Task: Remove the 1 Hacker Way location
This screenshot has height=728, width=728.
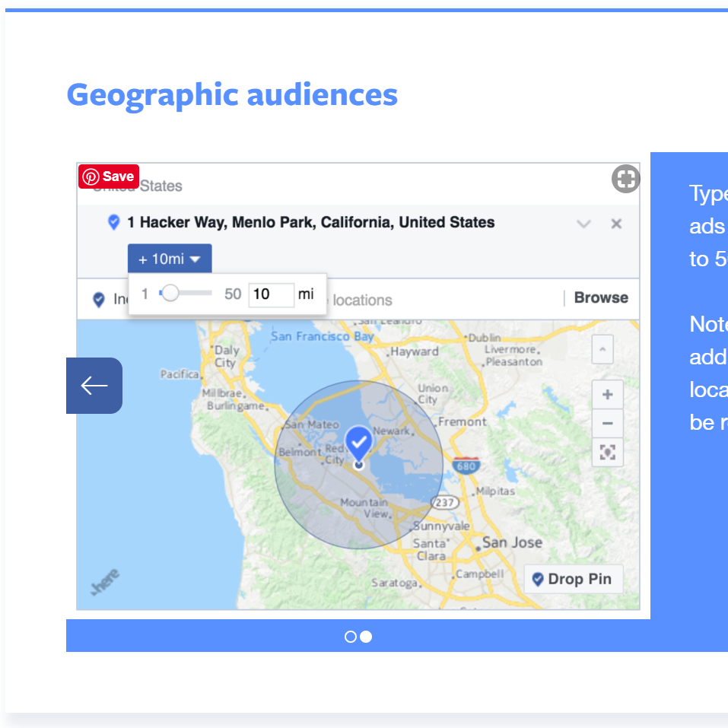Action: pyautogui.click(x=616, y=224)
